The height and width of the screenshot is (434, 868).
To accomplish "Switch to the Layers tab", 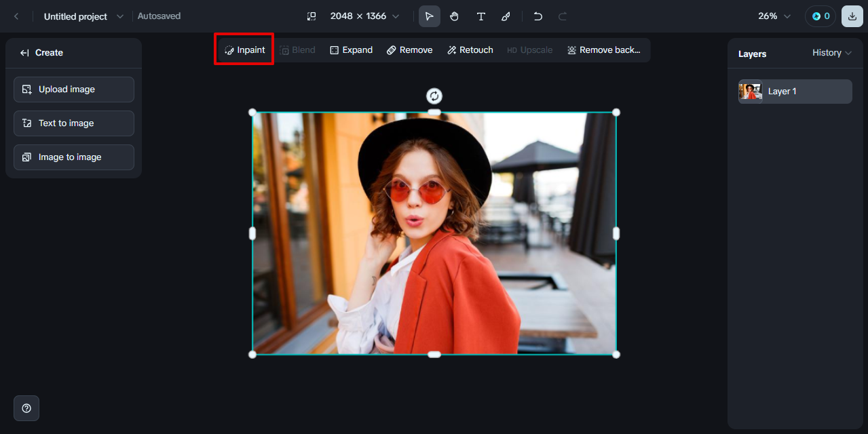I will click(752, 54).
